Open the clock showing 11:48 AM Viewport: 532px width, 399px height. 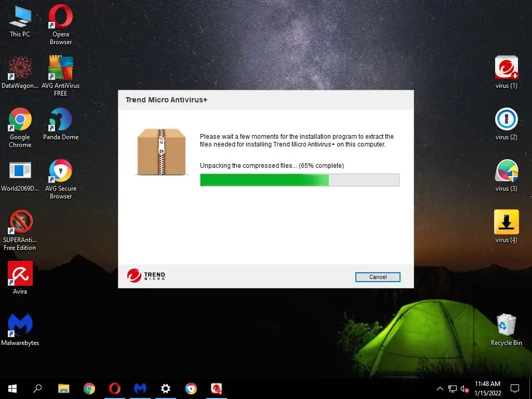click(487, 388)
